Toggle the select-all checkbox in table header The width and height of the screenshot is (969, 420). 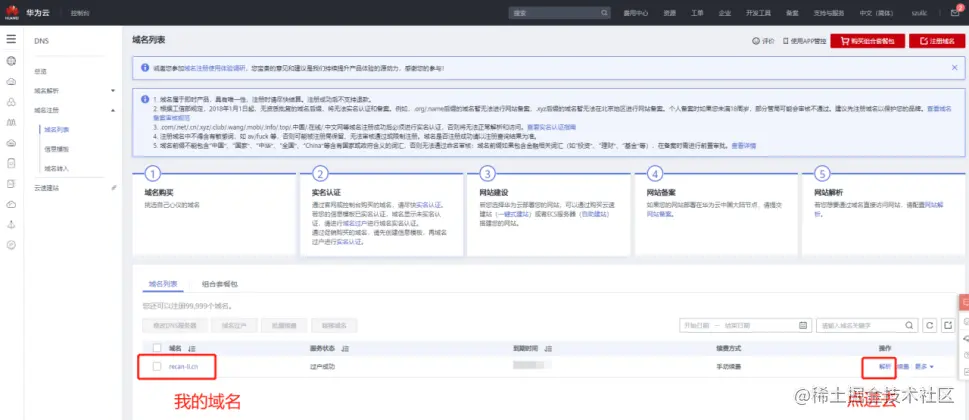coord(157,349)
